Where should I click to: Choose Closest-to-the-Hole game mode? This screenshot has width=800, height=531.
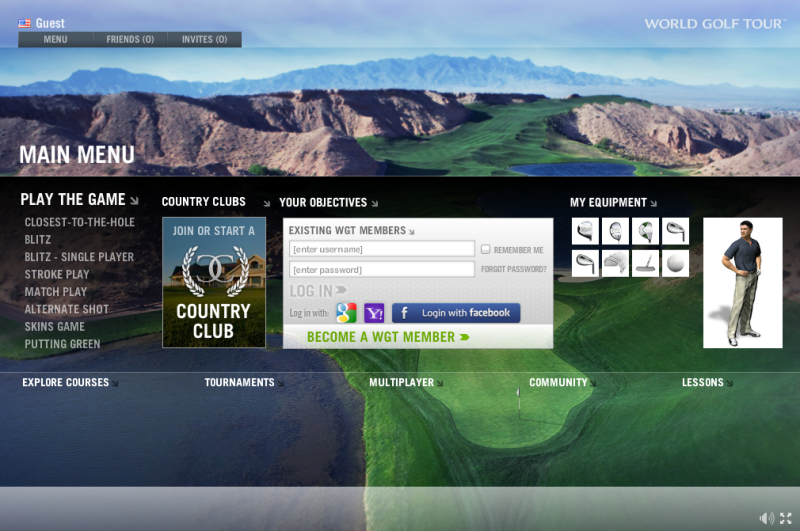[x=80, y=222]
